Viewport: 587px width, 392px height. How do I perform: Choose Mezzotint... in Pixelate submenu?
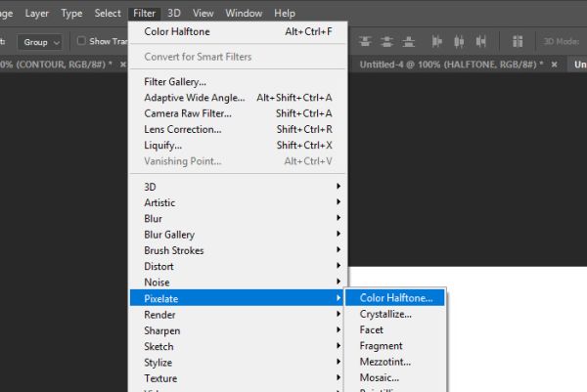pyautogui.click(x=395, y=362)
